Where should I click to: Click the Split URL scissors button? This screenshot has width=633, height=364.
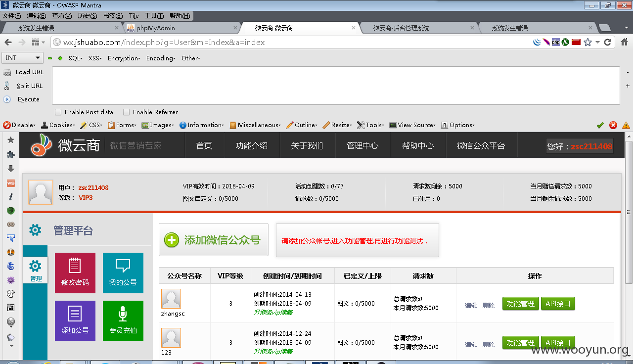(x=7, y=86)
